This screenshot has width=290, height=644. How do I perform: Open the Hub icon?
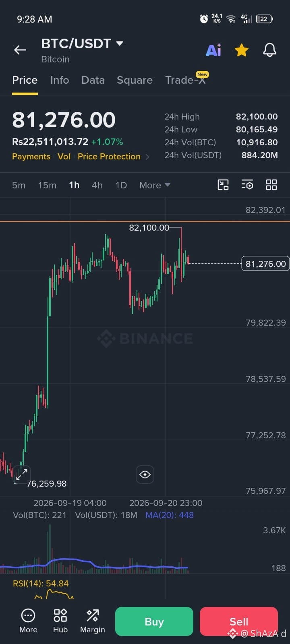coord(60,621)
